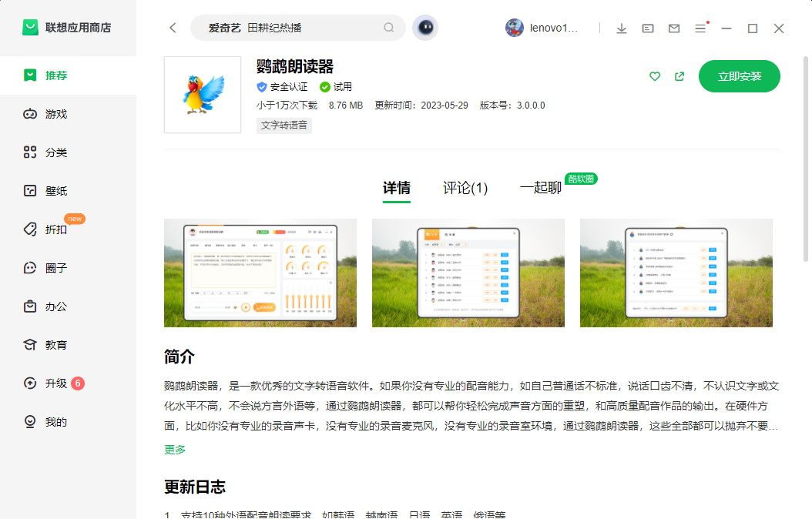Open 壁纸 in sidebar

[68, 191]
